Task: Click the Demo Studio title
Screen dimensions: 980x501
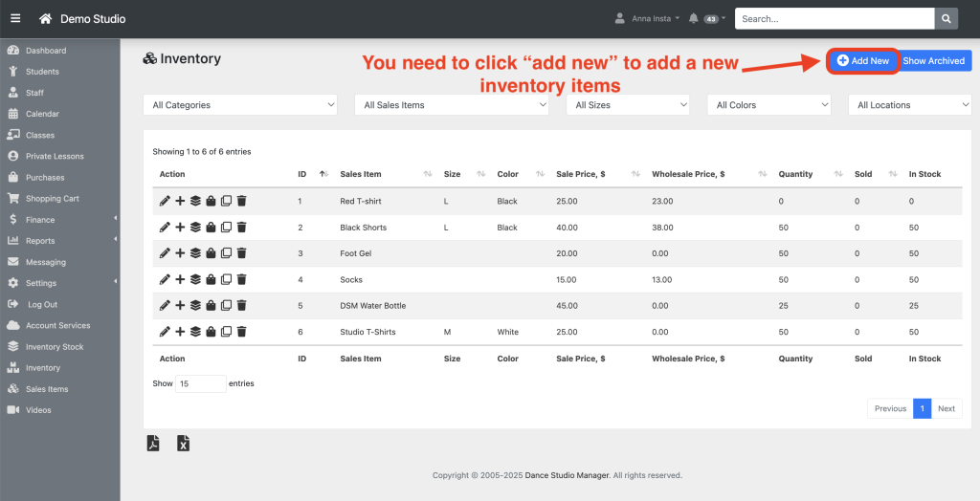Action: [x=93, y=19]
